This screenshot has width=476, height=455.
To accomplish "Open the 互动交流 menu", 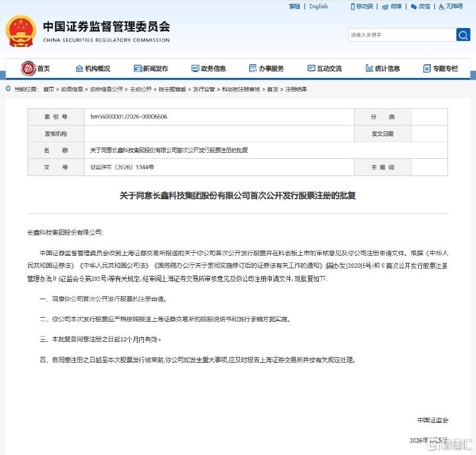I will [x=330, y=68].
